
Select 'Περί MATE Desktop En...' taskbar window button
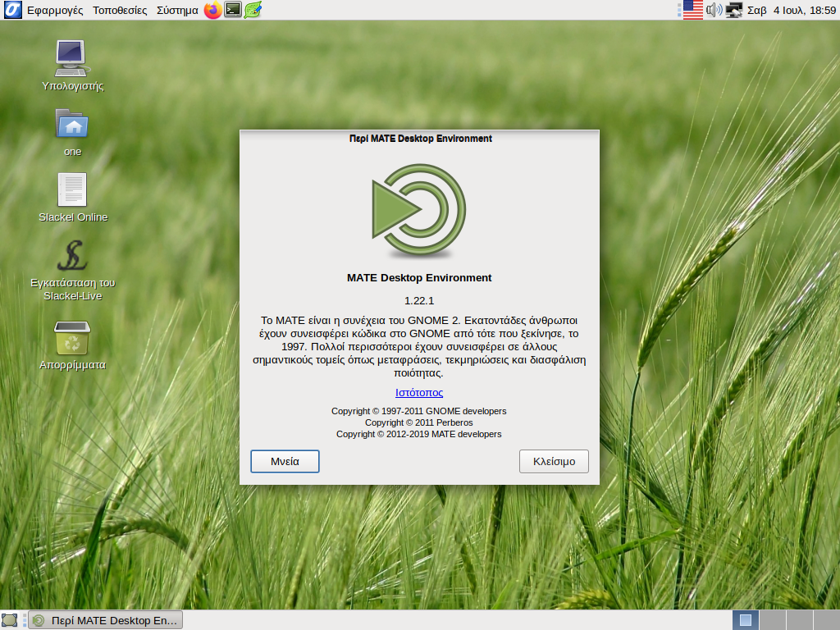pos(106,620)
